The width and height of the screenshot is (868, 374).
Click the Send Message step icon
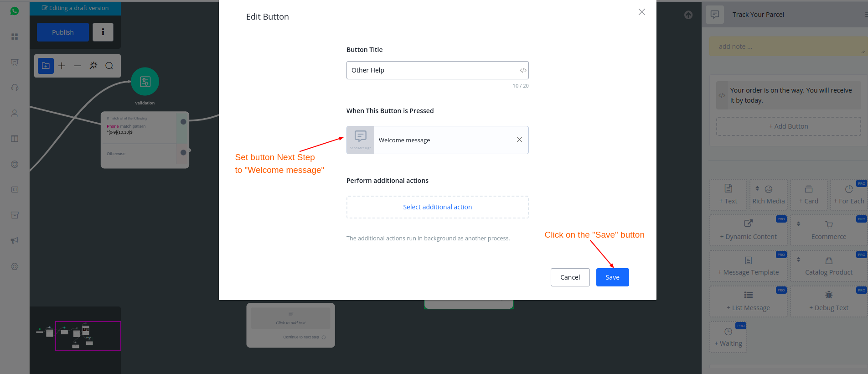tap(361, 140)
